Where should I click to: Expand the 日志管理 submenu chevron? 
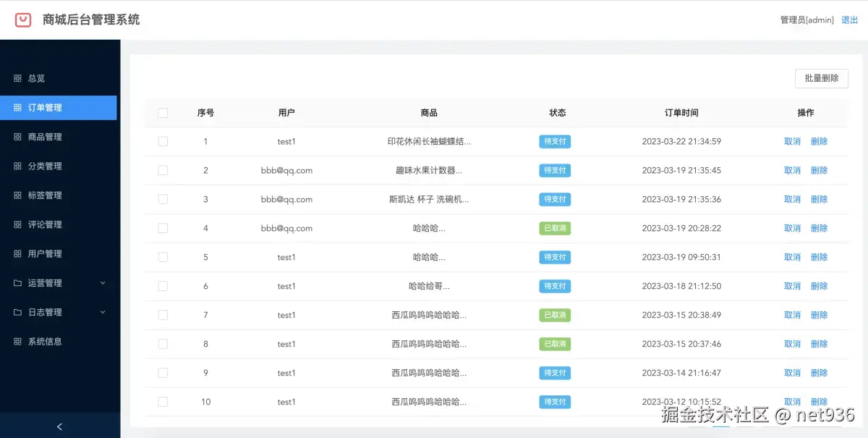coord(103,312)
